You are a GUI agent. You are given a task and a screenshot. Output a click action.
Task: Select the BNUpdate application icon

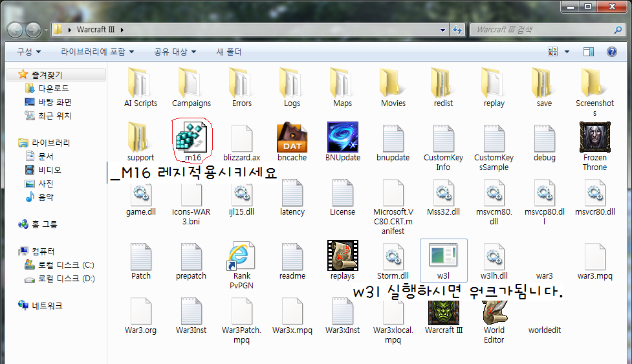342,136
